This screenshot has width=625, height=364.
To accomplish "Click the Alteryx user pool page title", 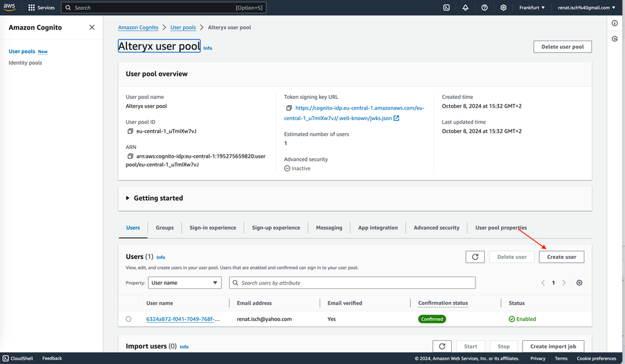I will tap(159, 46).
